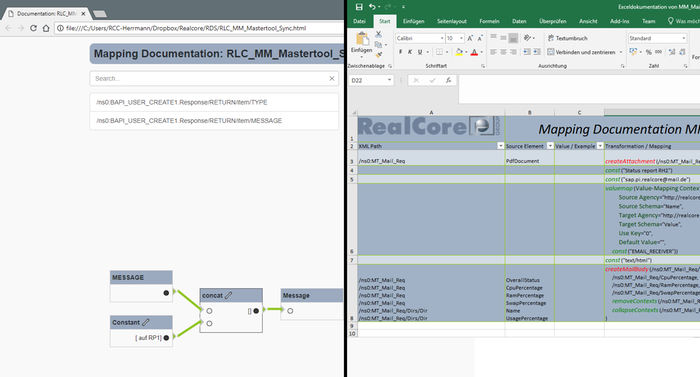
Task: Activate the format painter brush
Action: tap(379, 54)
